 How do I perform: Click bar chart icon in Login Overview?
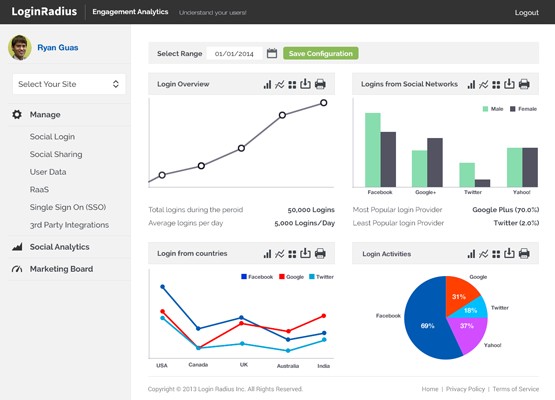(x=268, y=84)
